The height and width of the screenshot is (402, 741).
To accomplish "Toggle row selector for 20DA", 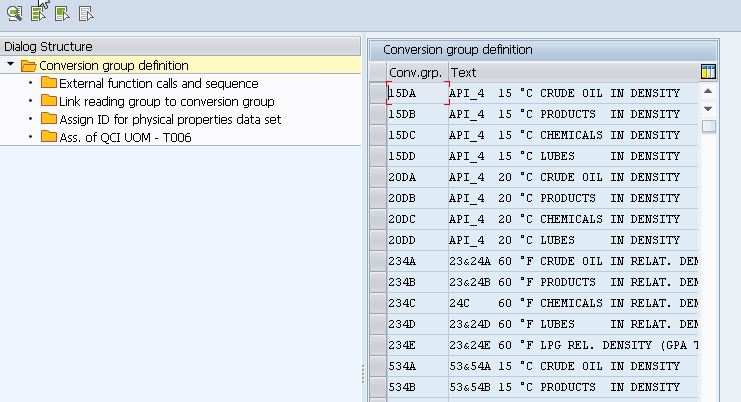I will 378,177.
